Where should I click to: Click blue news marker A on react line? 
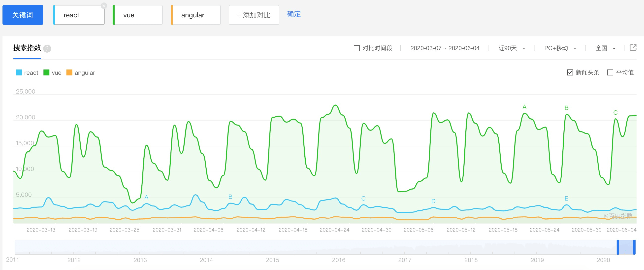[147, 197]
